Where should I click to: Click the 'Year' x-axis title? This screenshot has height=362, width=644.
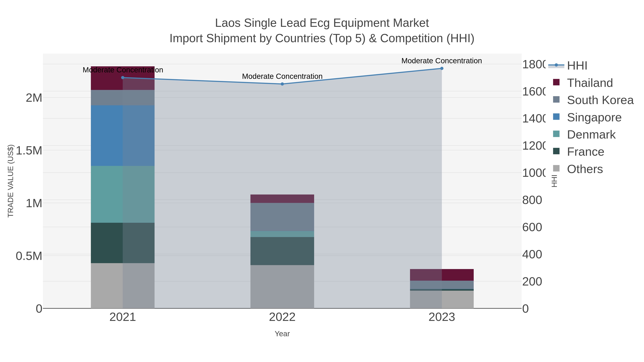coord(282,334)
